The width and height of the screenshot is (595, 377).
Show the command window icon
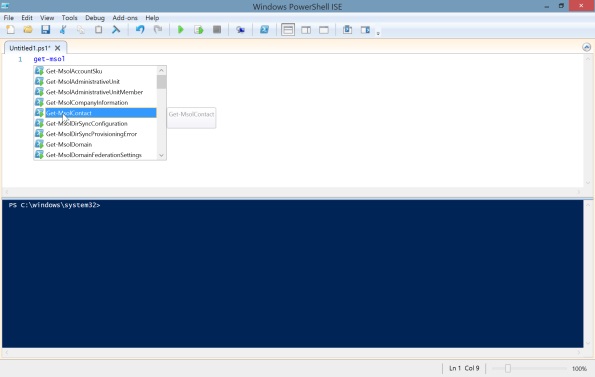[x=347, y=30]
